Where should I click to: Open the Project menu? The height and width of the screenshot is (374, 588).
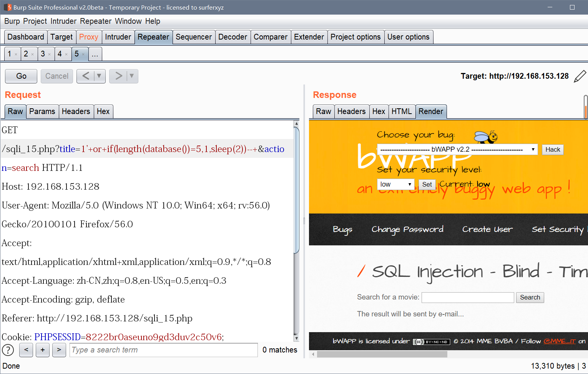(35, 21)
